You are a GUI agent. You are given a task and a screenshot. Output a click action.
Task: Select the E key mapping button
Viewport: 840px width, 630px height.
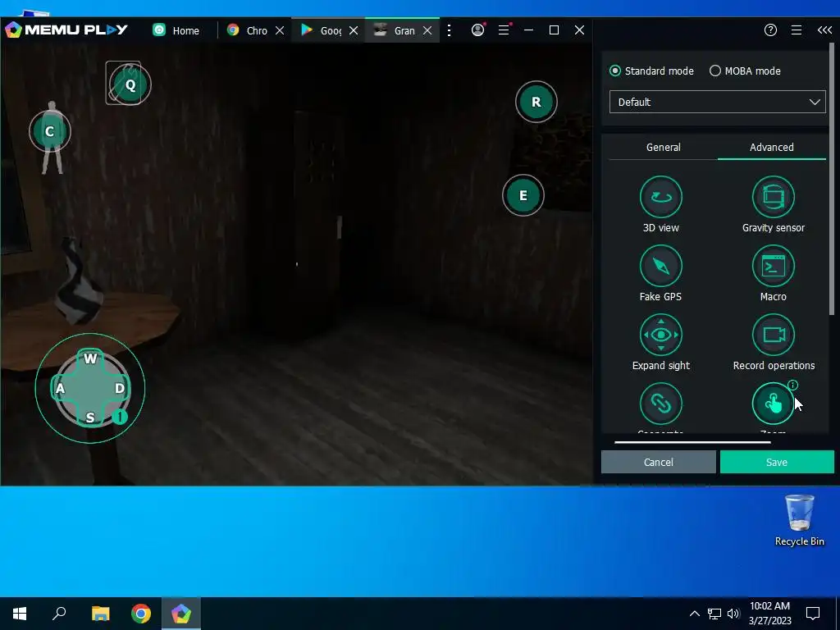pyautogui.click(x=523, y=195)
